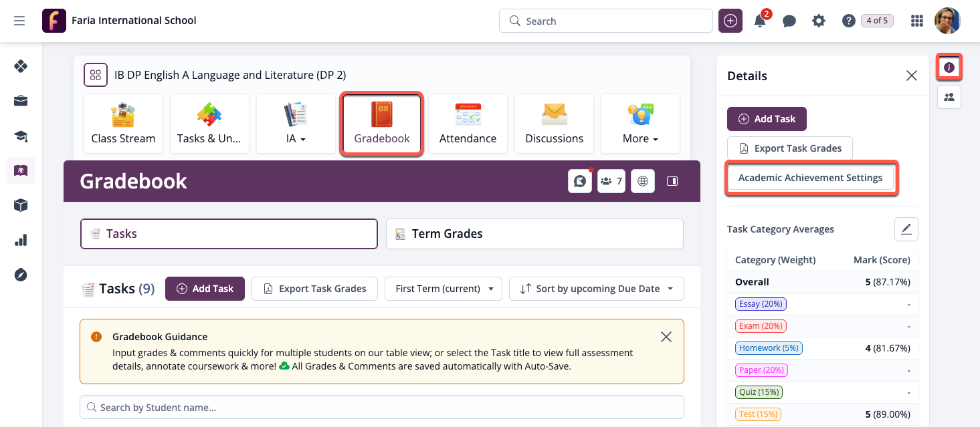Click Academic Achievement Settings button
Screen dimensions: 980x427
[x=810, y=178]
